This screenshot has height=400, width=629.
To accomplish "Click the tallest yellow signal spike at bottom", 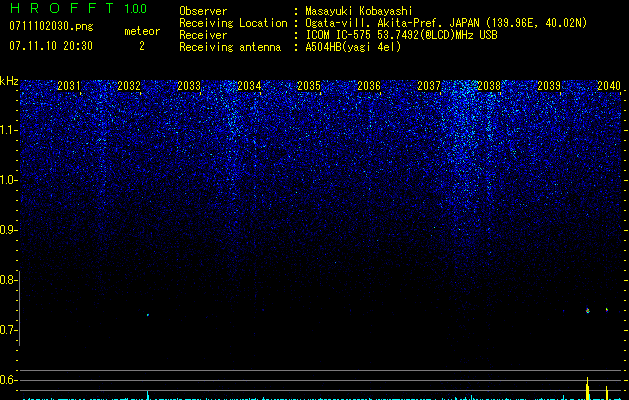I will [588, 388].
